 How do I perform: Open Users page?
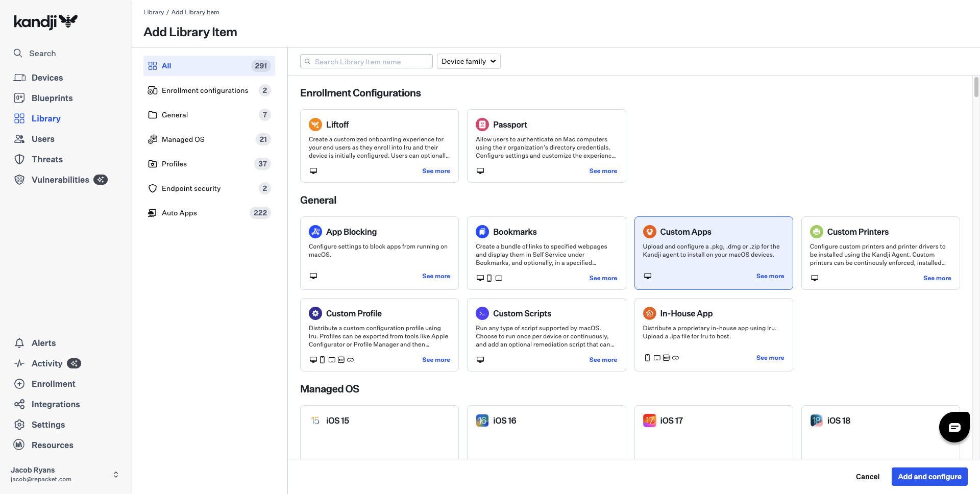click(x=43, y=139)
